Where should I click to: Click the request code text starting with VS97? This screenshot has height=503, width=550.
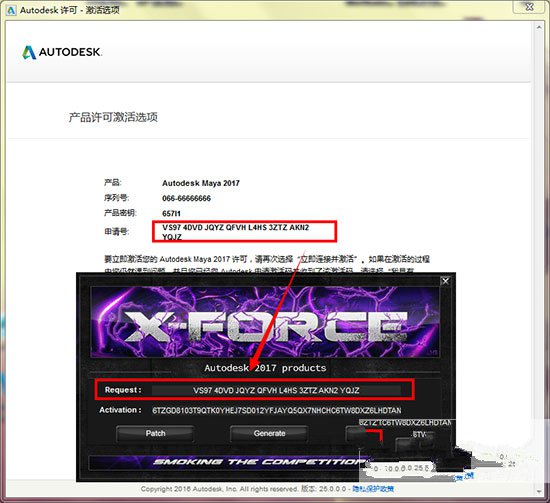pyautogui.click(x=235, y=232)
